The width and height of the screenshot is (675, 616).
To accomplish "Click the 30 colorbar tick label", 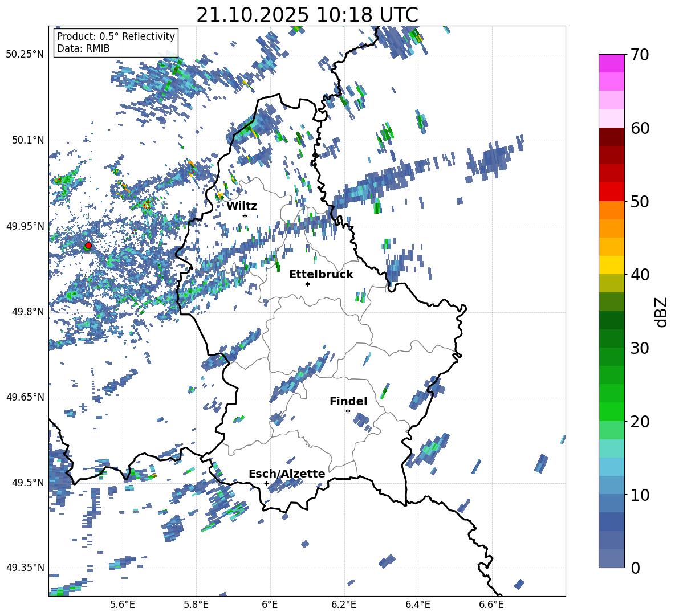I will [639, 348].
